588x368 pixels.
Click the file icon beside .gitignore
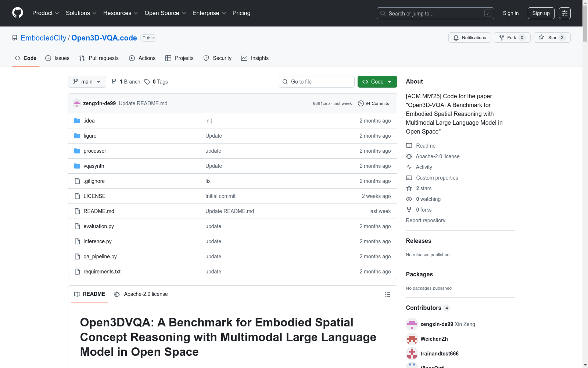pos(77,181)
